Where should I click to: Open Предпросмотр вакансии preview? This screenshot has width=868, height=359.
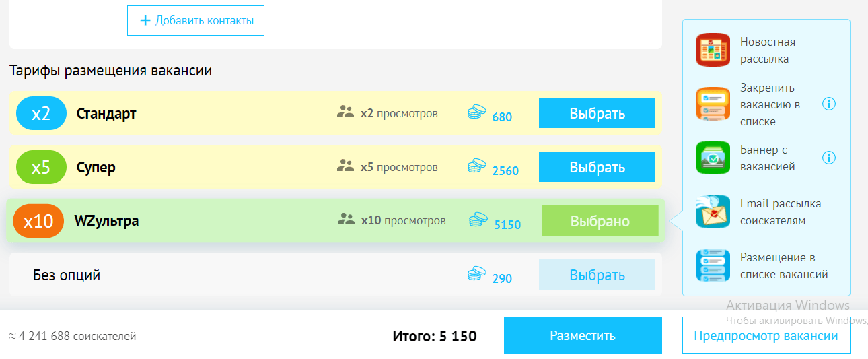[766, 335]
